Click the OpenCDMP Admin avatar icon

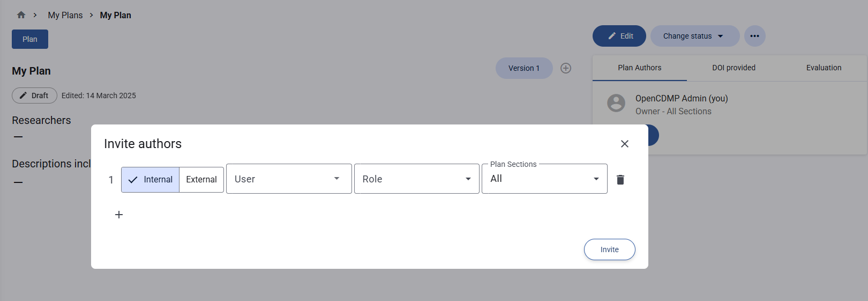(616, 103)
